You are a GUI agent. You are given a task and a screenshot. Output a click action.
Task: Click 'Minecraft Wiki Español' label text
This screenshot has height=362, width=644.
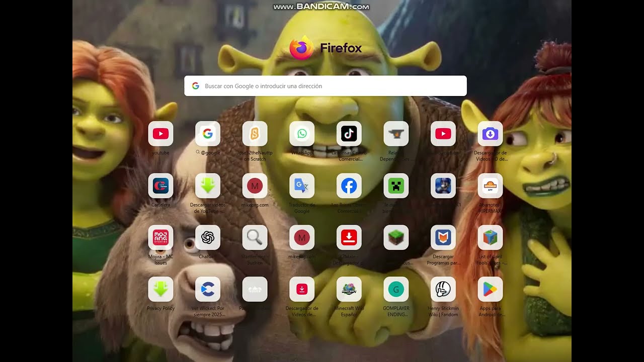tap(349, 311)
